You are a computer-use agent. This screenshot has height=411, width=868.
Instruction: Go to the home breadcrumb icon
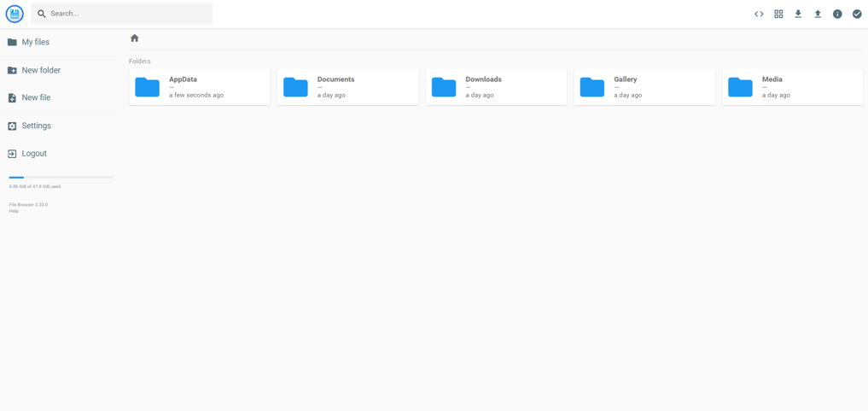pyautogui.click(x=135, y=38)
